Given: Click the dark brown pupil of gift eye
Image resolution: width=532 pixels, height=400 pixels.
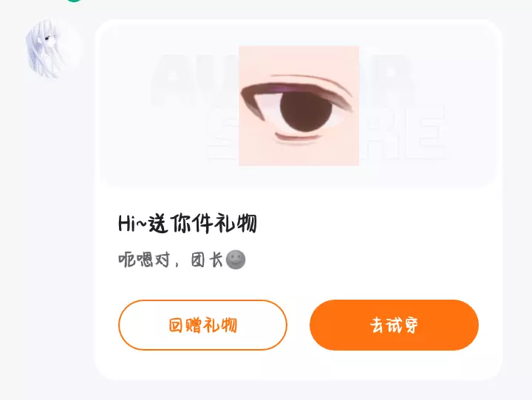Looking at the screenshot, I should (x=306, y=111).
